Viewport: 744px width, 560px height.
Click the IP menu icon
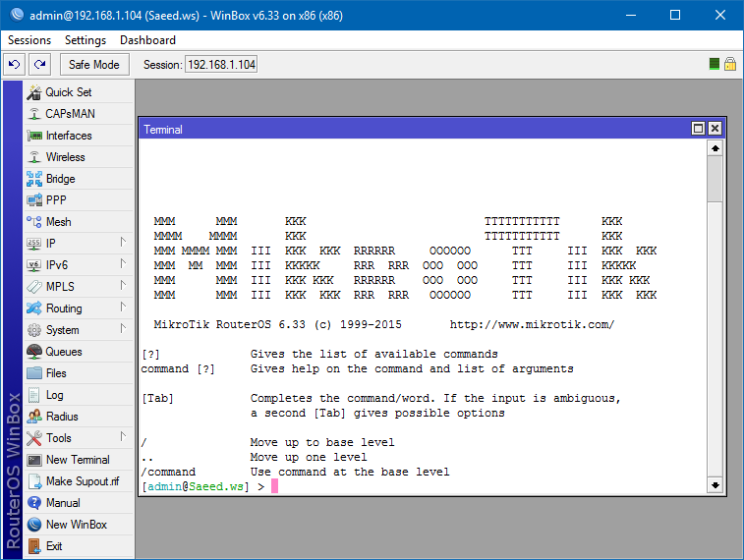tap(34, 244)
